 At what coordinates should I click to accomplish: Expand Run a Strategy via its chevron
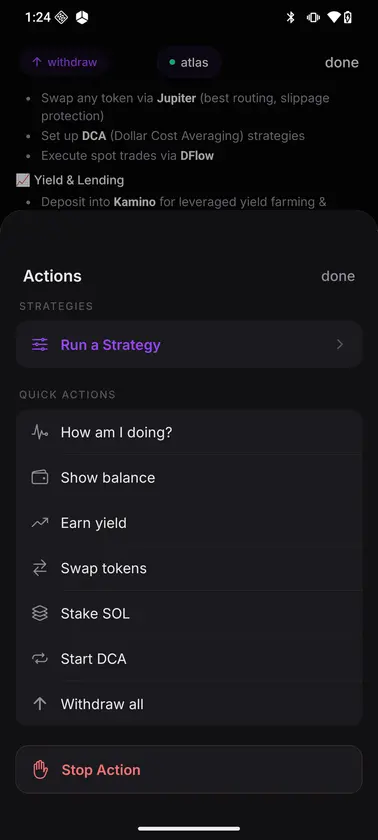click(x=340, y=344)
